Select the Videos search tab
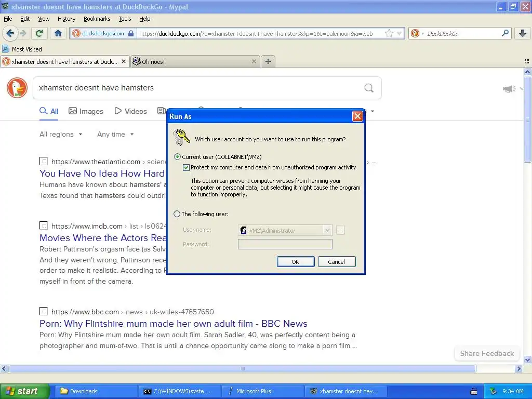Viewport: 532px width, 399px height. (x=130, y=111)
